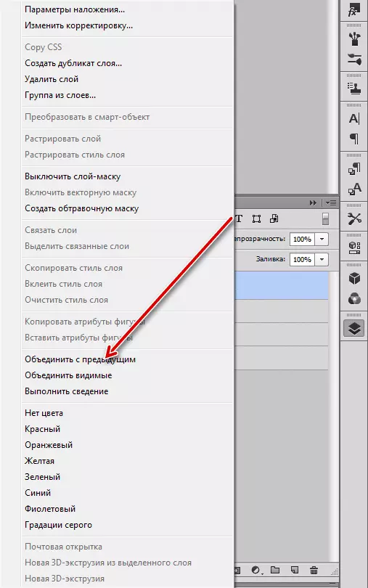Toggle the smart object filter icon
The width and height of the screenshot is (368, 588).
click(274, 219)
